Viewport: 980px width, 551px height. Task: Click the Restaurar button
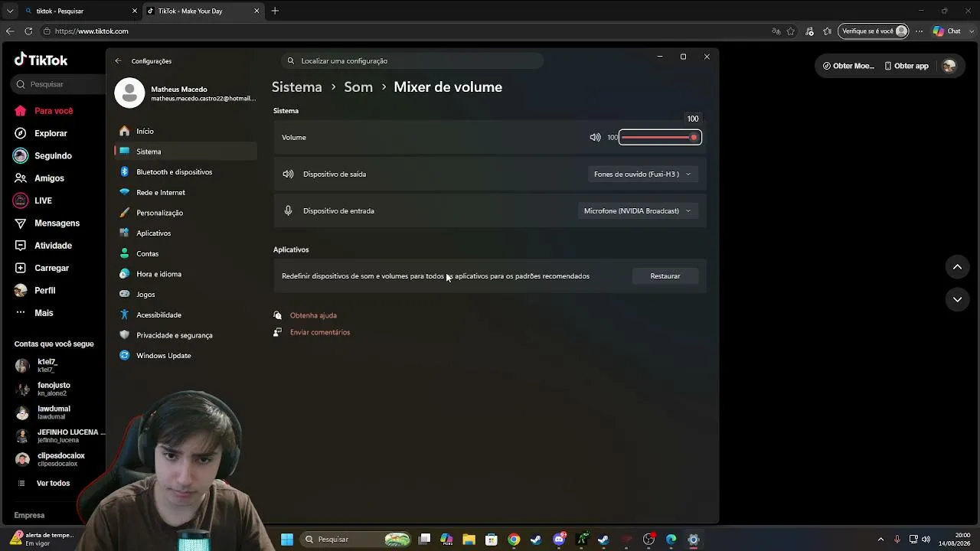pyautogui.click(x=665, y=276)
